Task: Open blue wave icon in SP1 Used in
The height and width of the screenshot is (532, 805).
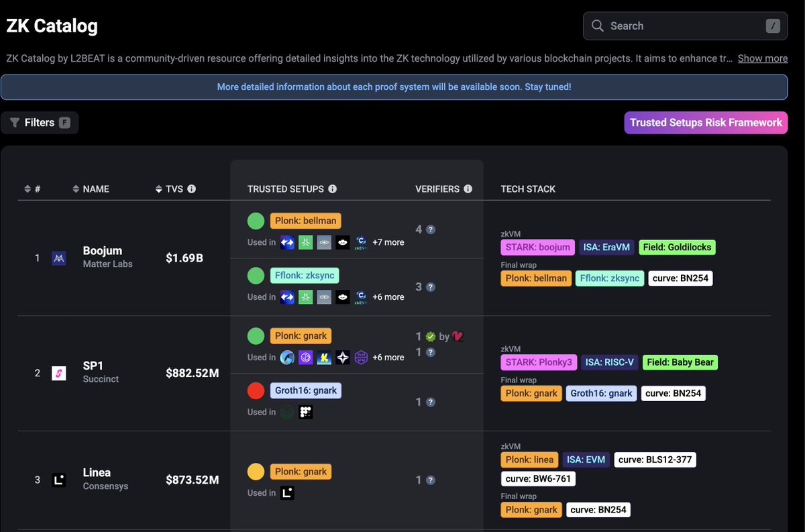Action: 287,357
